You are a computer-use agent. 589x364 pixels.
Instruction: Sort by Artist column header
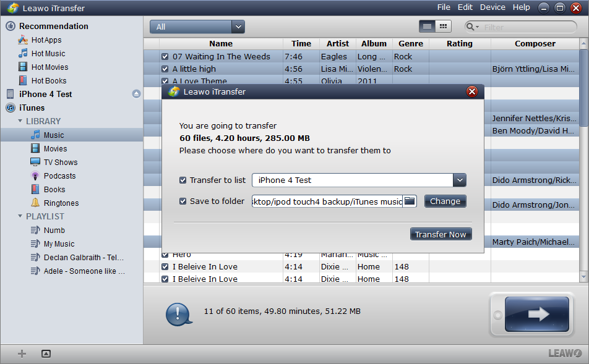(x=338, y=43)
